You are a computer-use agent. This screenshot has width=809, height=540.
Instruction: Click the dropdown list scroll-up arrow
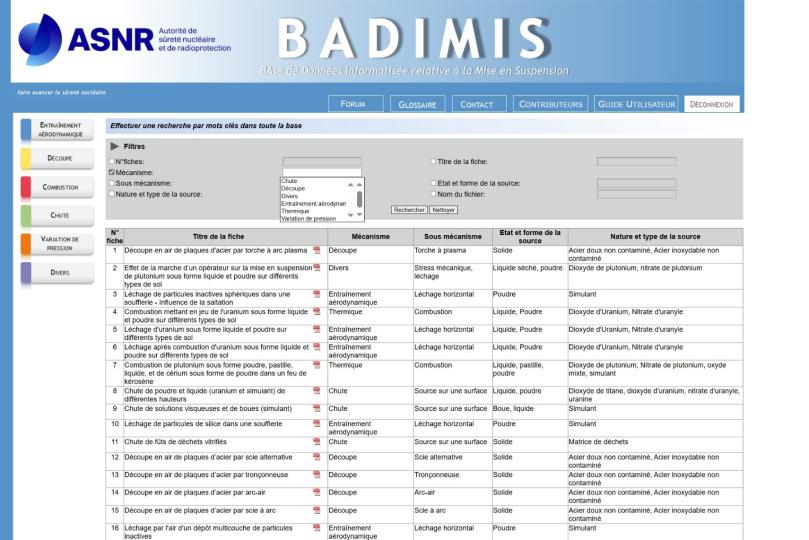[x=360, y=184]
